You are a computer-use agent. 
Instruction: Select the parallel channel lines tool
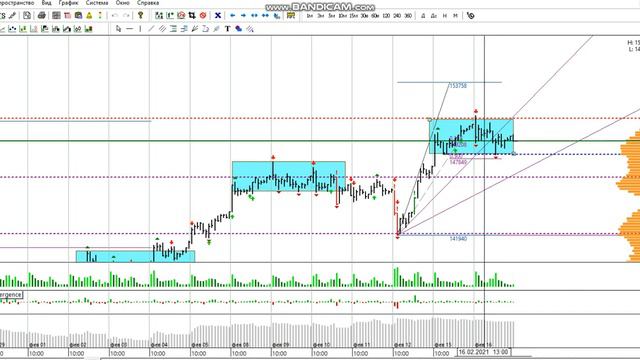point(162,29)
